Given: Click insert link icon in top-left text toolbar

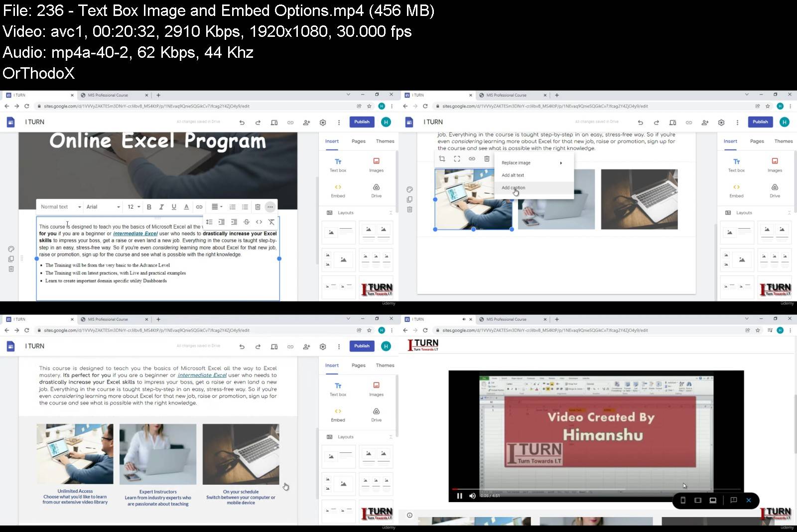Looking at the screenshot, I should pos(199,207).
